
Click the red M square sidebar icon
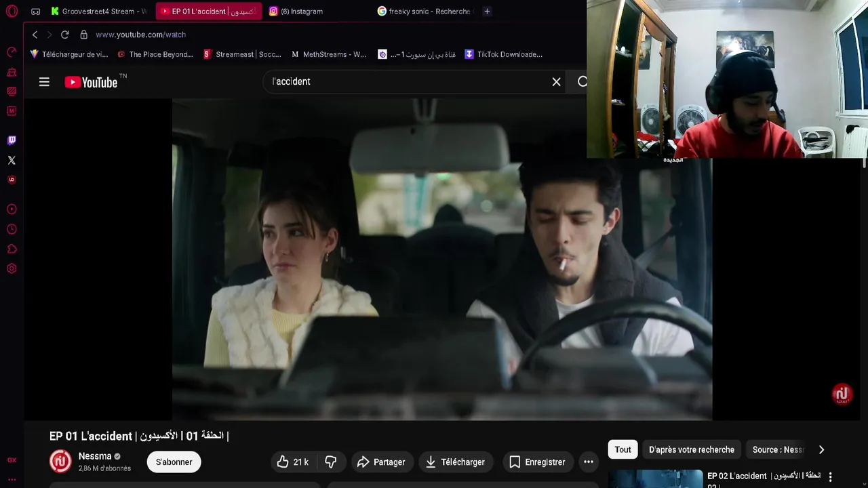coord(12,110)
